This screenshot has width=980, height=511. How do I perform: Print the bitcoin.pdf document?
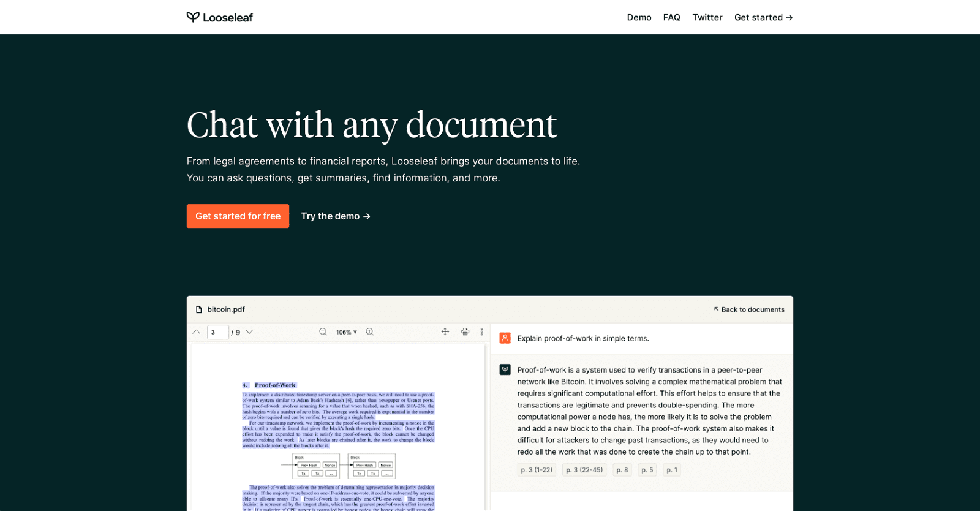click(x=466, y=332)
